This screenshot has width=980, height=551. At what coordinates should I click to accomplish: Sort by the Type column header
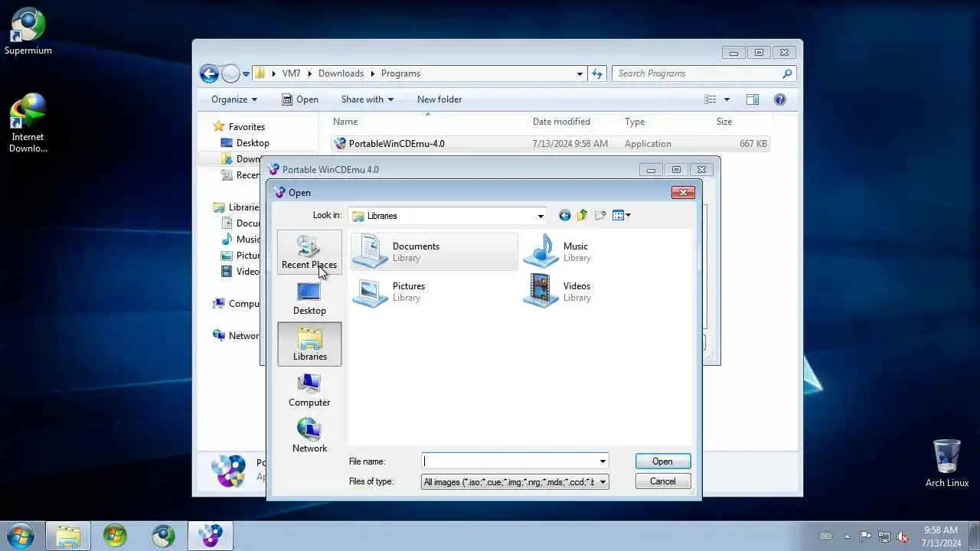pyautogui.click(x=666, y=122)
